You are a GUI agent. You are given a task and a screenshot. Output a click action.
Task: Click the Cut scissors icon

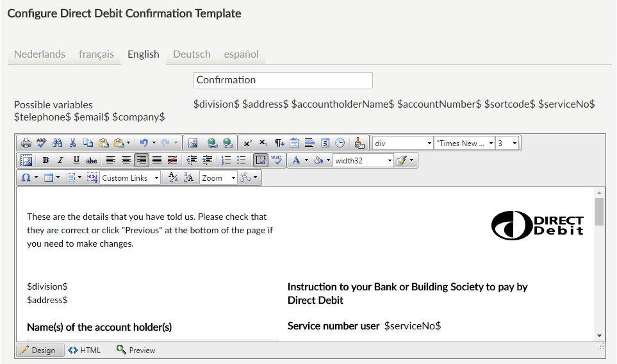click(x=72, y=144)
